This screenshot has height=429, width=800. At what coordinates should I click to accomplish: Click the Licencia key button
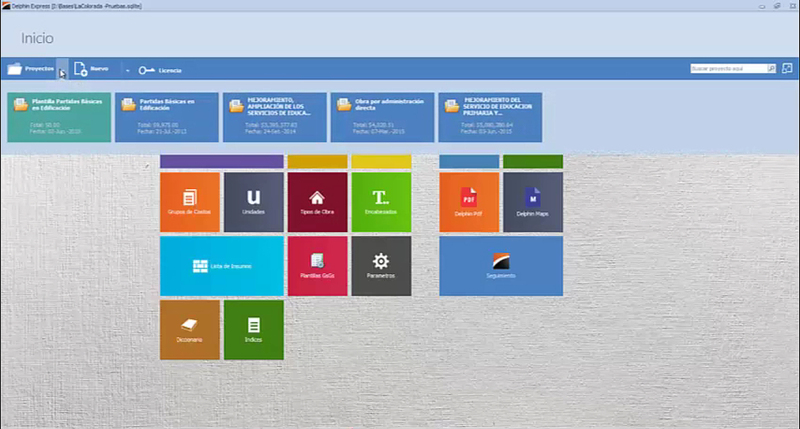pos(161,70)
